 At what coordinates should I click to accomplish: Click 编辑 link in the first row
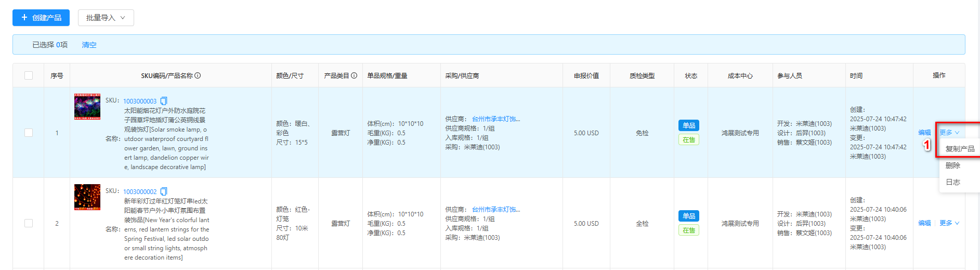pos(924,133)
